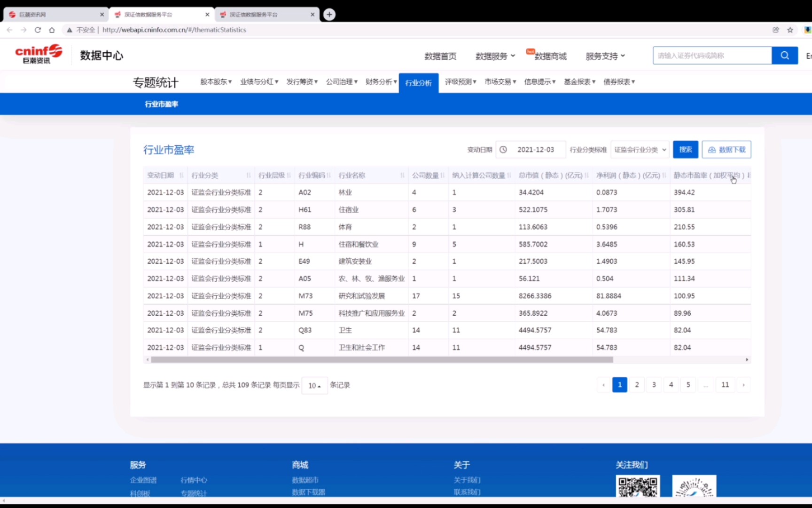
Task: Go to page 3
Action: click(x=654, y=385)
